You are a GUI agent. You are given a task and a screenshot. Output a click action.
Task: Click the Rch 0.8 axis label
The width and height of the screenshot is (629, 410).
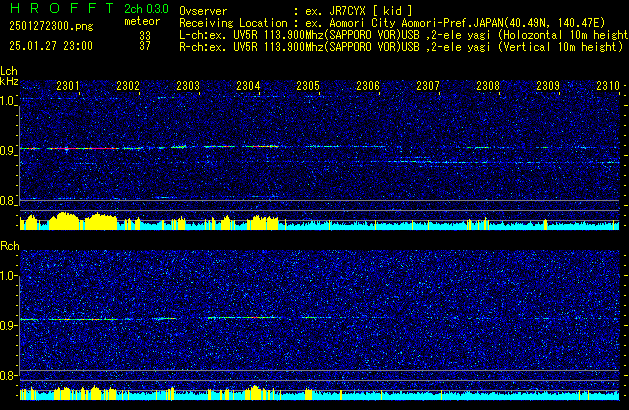tap(8, 375)
